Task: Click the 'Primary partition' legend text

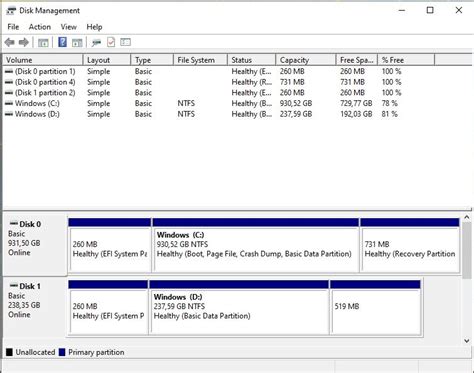Action: (x=96, y=352)
